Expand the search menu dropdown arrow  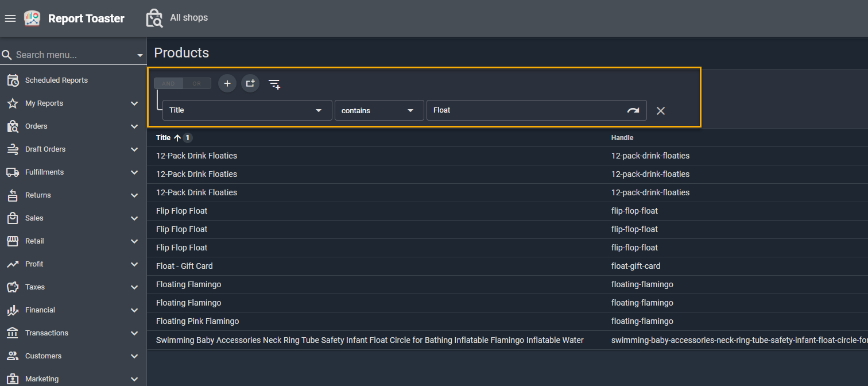pyautogui.click(x=140, y=56)
